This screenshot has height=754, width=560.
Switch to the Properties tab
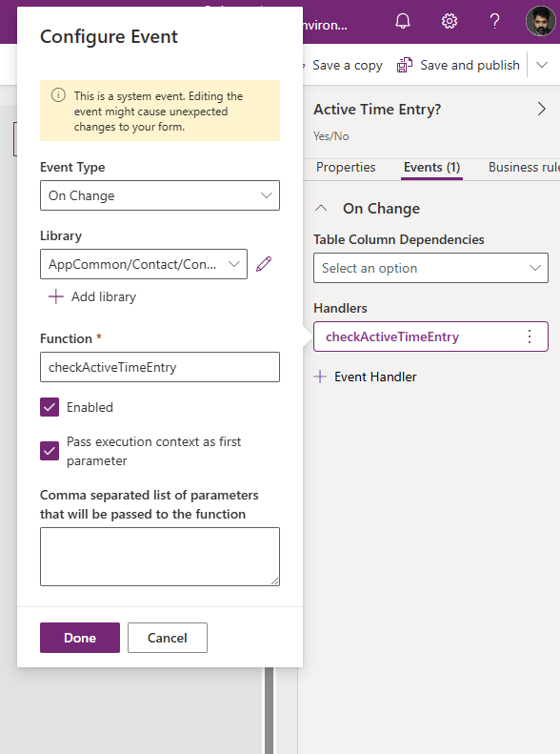point(346,168)
